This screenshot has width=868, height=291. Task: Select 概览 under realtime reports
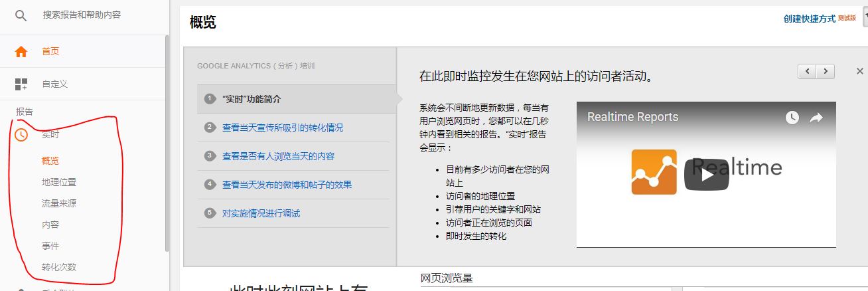[50, 161]
